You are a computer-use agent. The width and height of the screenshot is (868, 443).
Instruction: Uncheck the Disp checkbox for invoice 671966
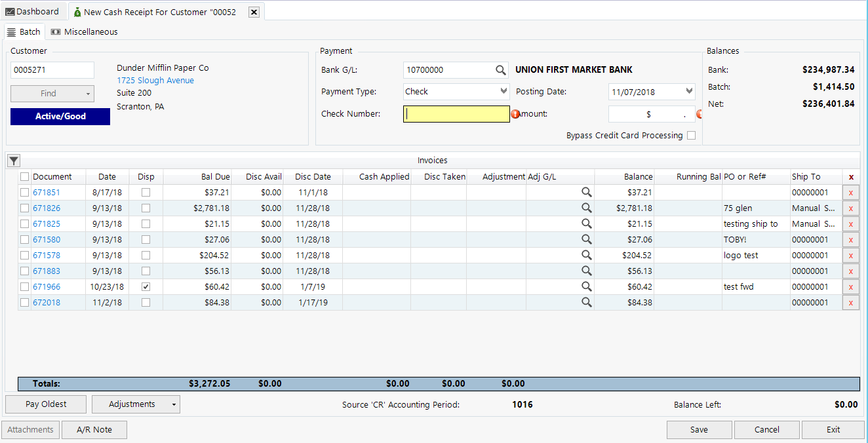coord(146,286)
